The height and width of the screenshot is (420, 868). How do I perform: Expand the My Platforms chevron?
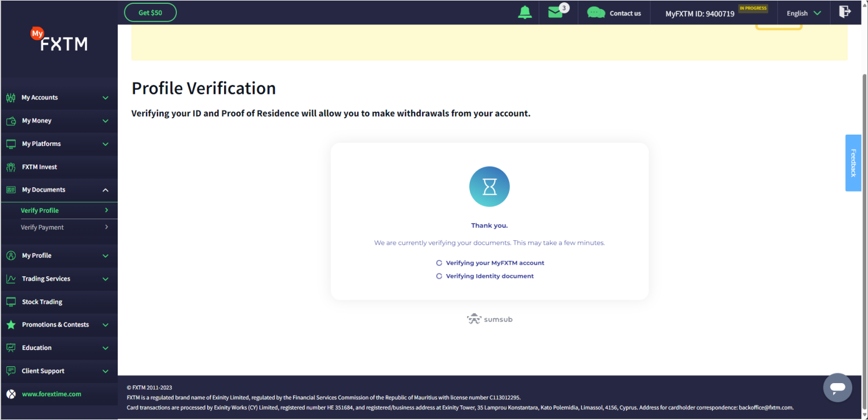click(106, 144)
